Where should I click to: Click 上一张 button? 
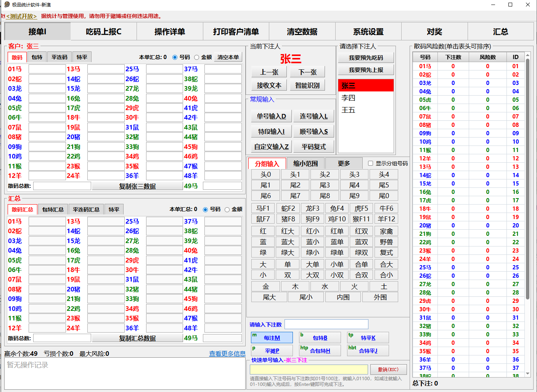pyautogui.click(x=269, y=72)
